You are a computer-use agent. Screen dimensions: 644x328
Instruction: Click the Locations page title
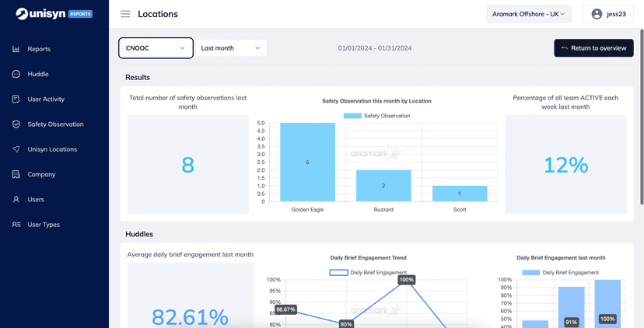(x=158, y=14)
